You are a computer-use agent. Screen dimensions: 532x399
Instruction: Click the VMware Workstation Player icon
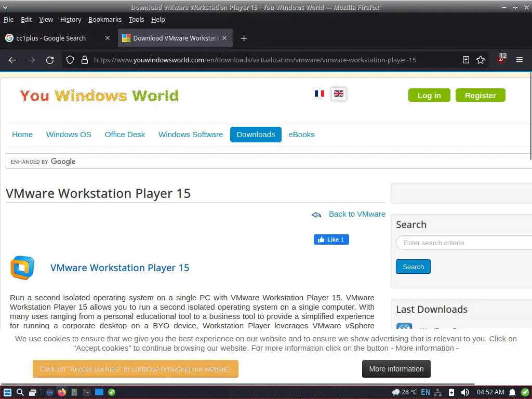[22, 268]
